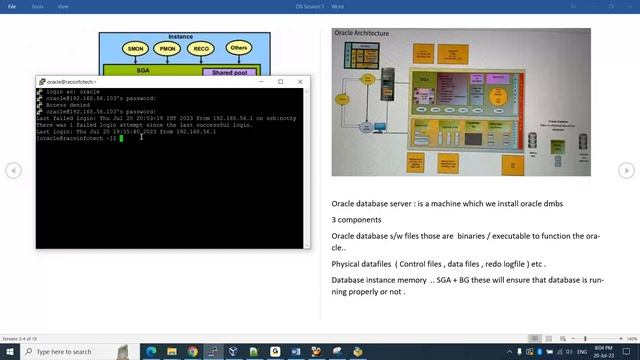The height and width of the screenshot is (360, 640).
Task: Close the oracle@racsinfotech terminal window
Action: (300, 82)
